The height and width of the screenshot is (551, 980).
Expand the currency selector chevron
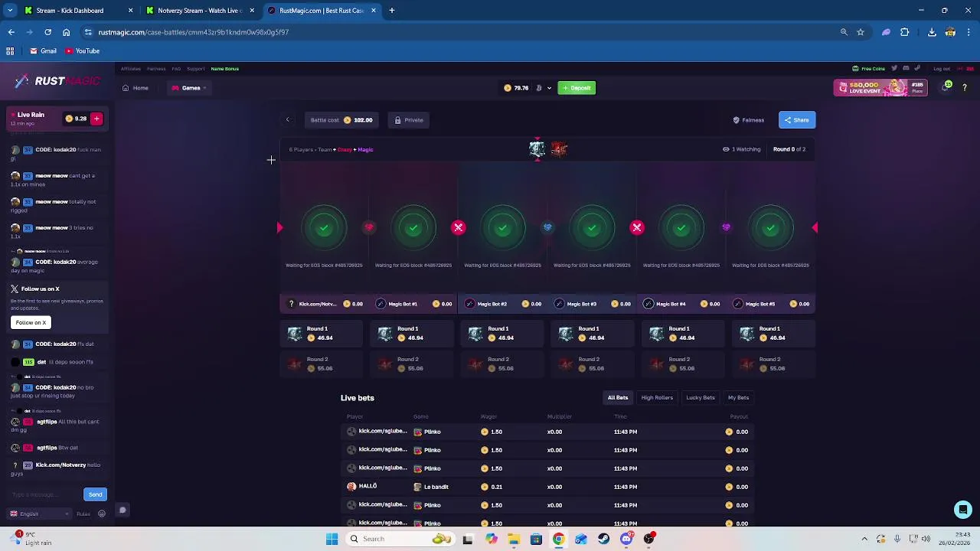point(549,88)
